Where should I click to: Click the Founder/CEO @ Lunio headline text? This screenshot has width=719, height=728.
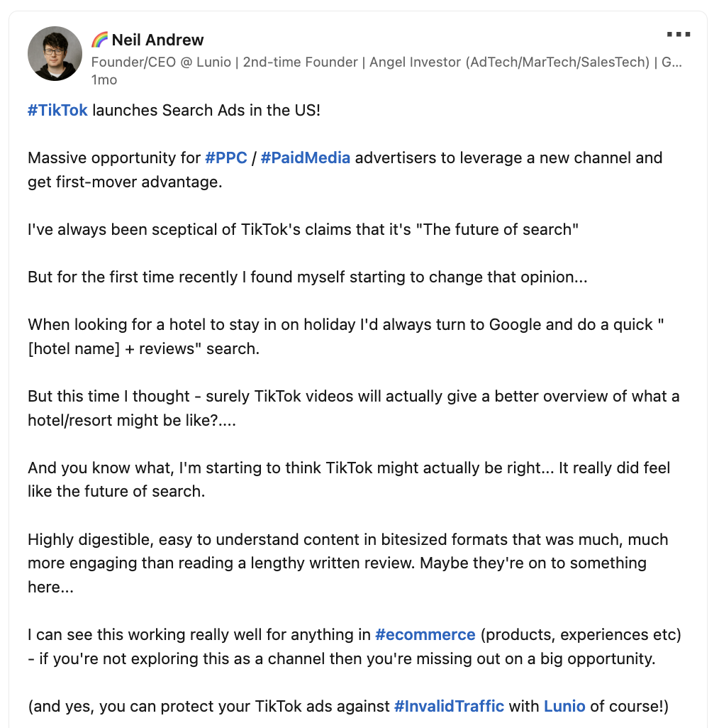(x=386, y=62)
